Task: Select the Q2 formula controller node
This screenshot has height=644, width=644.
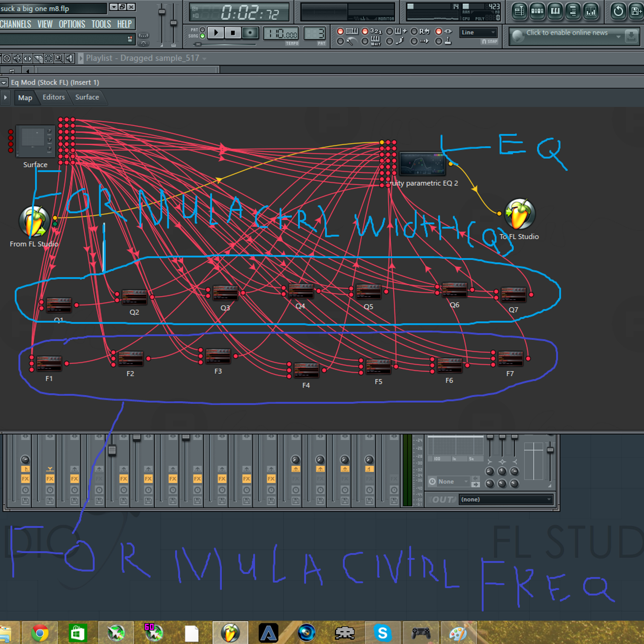Action: (134, 297)
